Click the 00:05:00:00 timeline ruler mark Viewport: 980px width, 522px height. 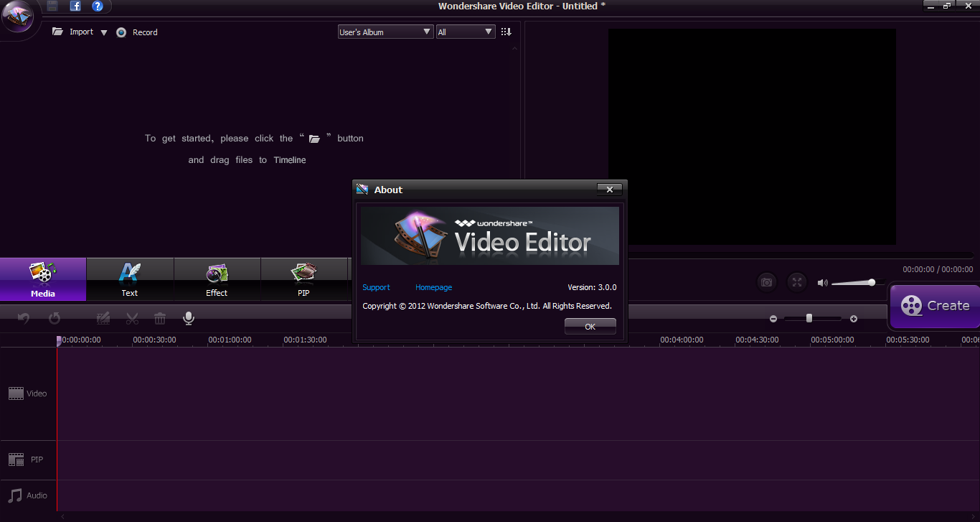click(x=832, y=340)
